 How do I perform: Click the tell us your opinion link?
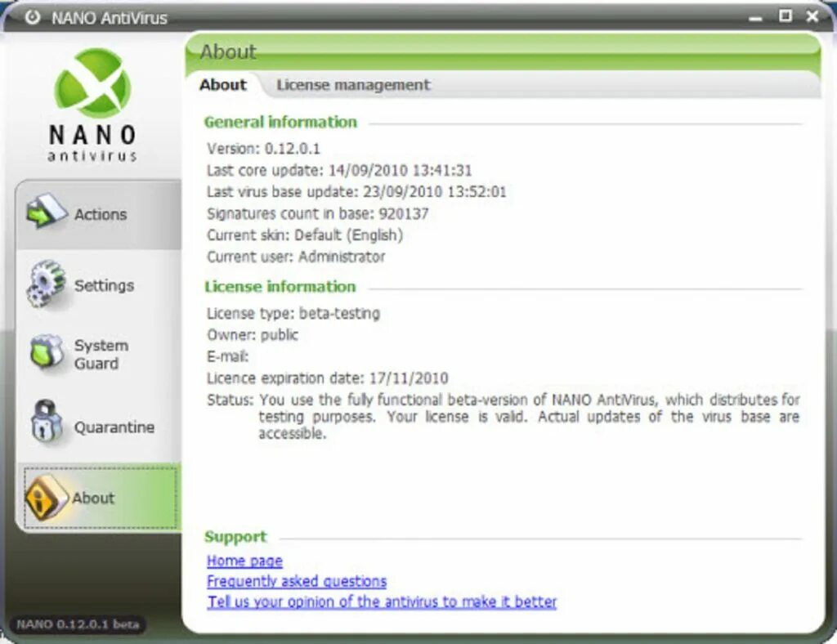point(382,602)
